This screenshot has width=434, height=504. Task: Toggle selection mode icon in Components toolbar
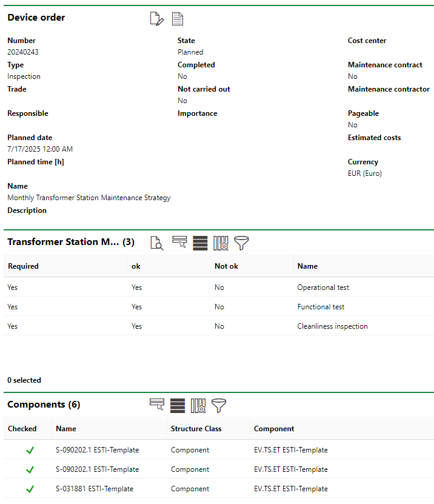click(157, 406)
